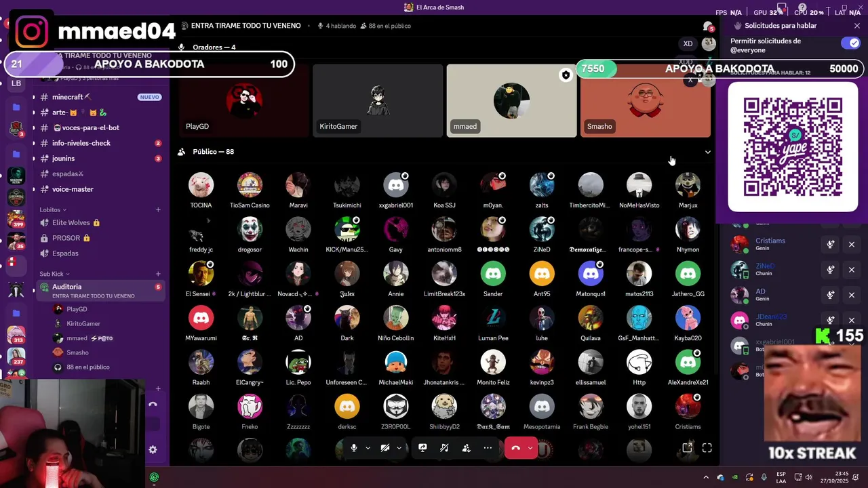The width and height of the screenshot is (868, 488).
Task: Share your screen from the call bar
Action: [422, 448]
